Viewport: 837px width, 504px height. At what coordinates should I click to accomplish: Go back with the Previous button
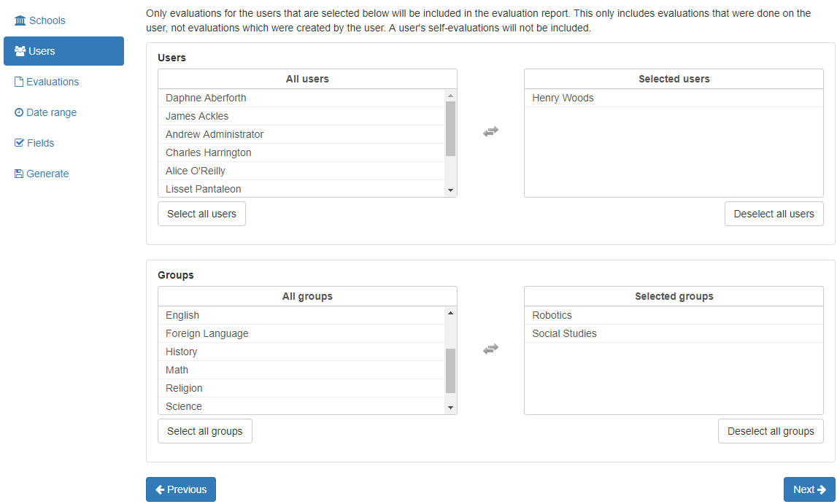tap(181, 489)
